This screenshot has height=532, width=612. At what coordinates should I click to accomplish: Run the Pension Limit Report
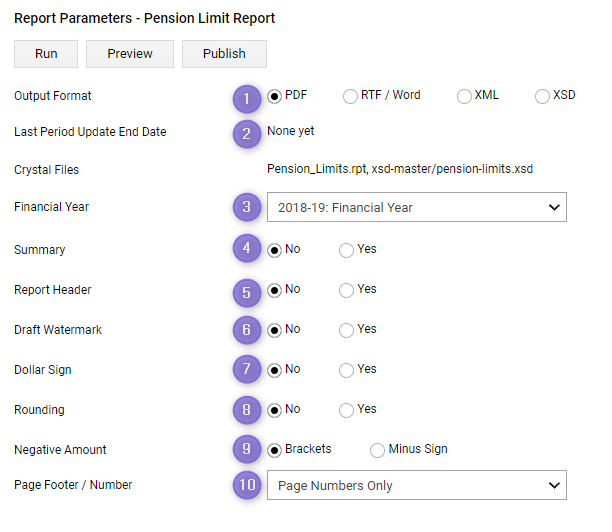tap(46, 54)
